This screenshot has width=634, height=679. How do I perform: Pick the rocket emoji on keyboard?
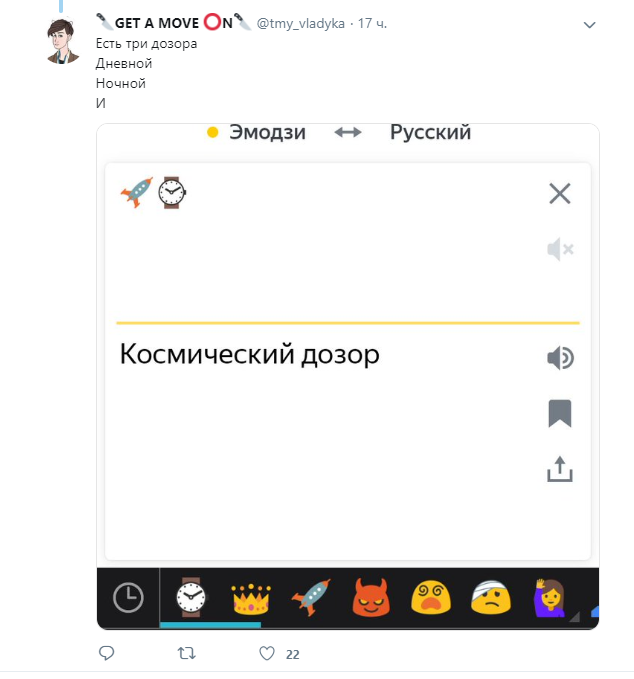pyautogui.click(x=311, y=598)
